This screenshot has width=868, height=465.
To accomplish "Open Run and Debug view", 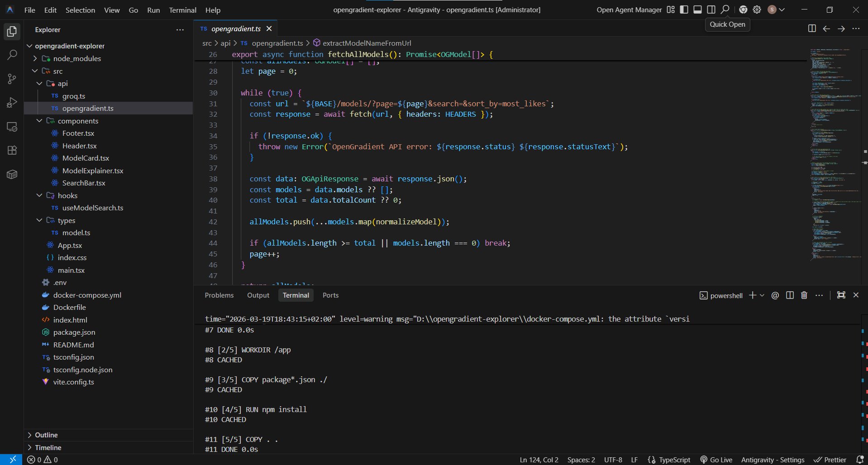I will point(12,103).
